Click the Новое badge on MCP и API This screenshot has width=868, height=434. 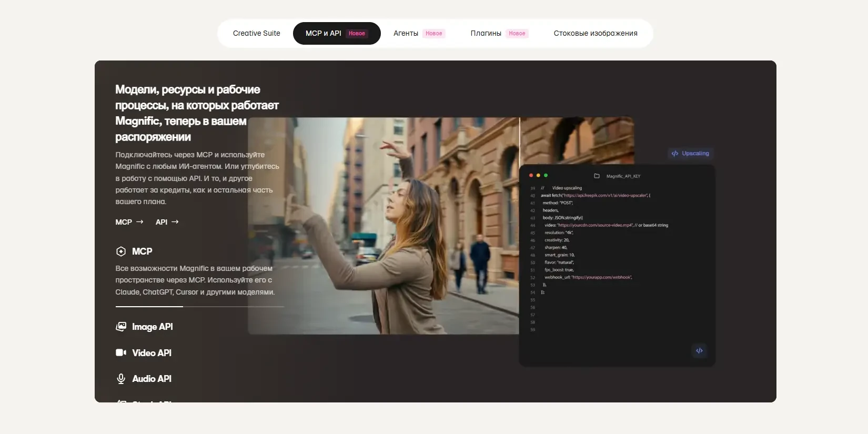click(357, 33)
